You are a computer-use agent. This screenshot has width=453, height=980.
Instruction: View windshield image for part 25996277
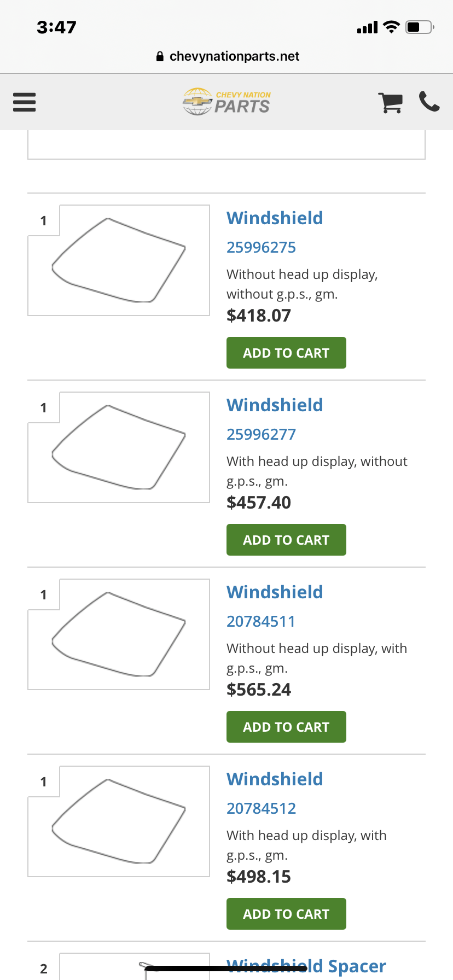(x=119, y=447)
